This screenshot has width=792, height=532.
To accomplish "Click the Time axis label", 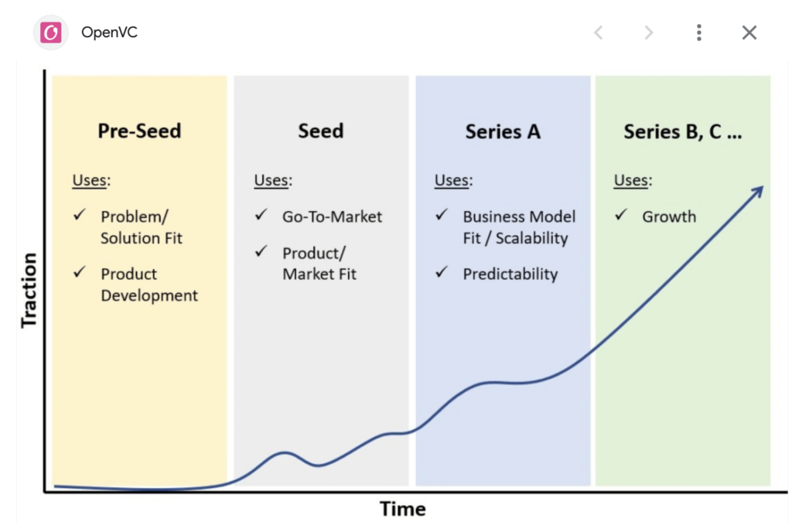I will (x=402, y=509).
